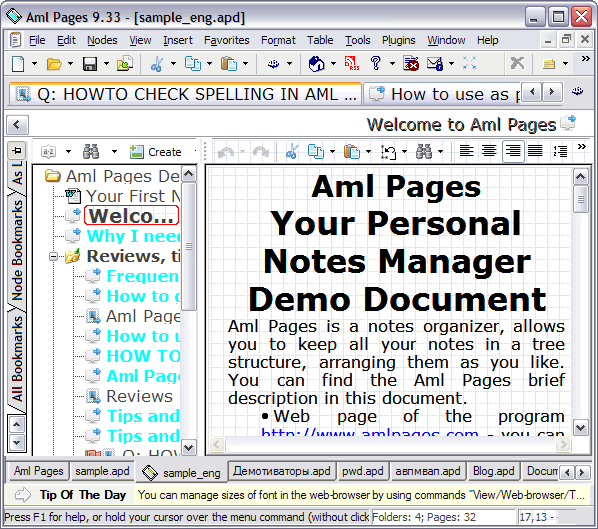This screenshot has height=529, width=598.
Task: Open the Favorites menu
Action: pyautogui.click(x=227, y=40)
